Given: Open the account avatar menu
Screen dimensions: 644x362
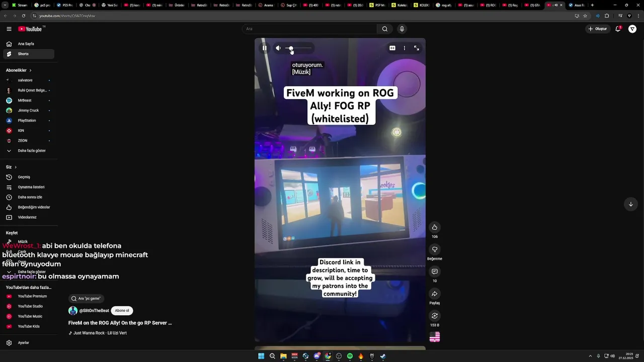Looking at the screenshot, I should click(x=632, y=29).
